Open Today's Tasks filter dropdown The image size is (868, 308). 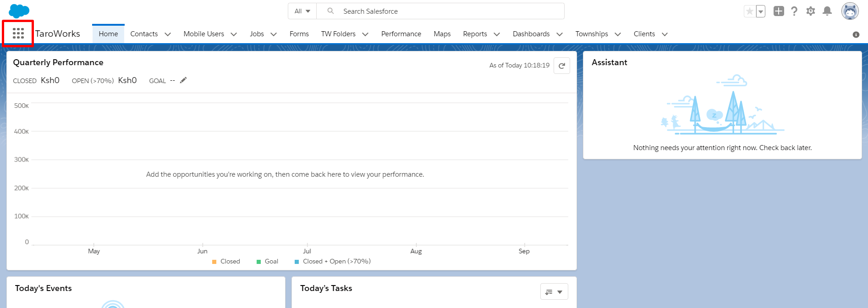click(x=554, y=292)
